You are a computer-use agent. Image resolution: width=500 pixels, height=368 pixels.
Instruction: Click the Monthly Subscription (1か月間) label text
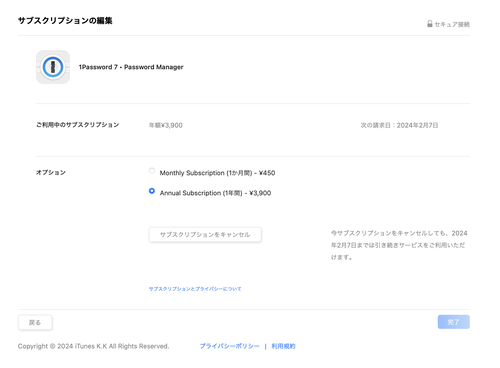click(217, 173)
